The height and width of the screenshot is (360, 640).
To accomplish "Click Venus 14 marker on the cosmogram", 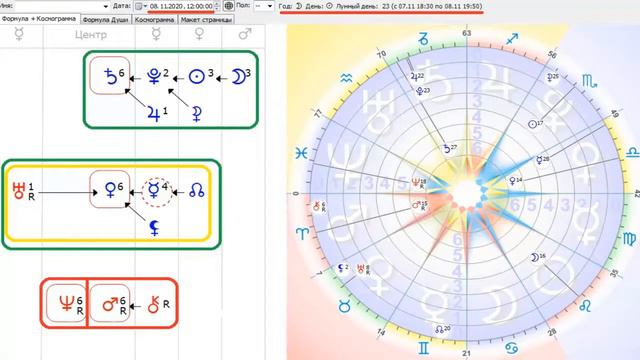I will [516, 180].
